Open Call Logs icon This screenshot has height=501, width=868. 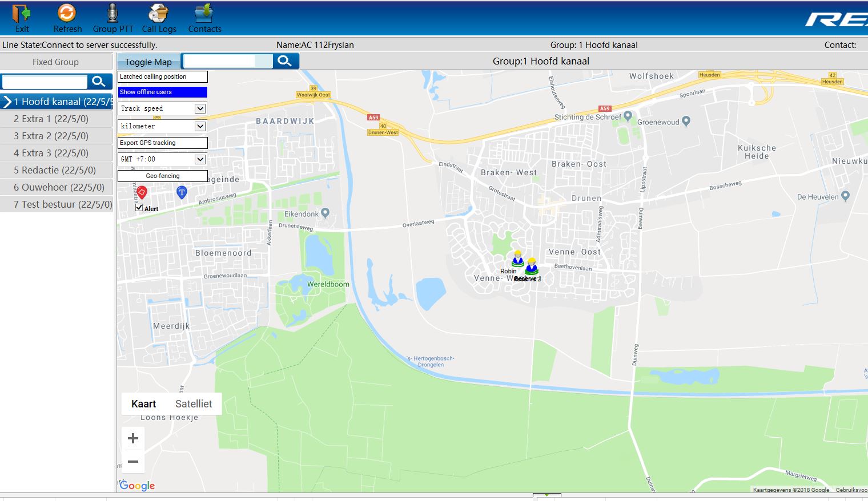pos(158,13)
